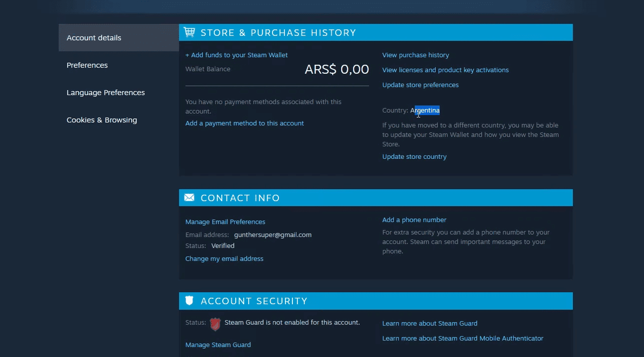Open Learn more about Steam Guard
This screenshot has width=644, height=357.
[x=430, y=324]
